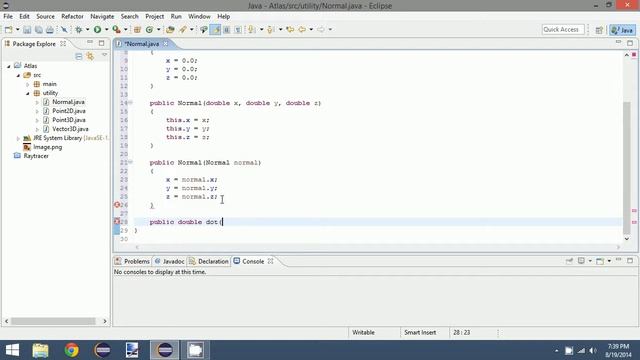Toggle Show Whitespace Characters icon

click(238, 29)
